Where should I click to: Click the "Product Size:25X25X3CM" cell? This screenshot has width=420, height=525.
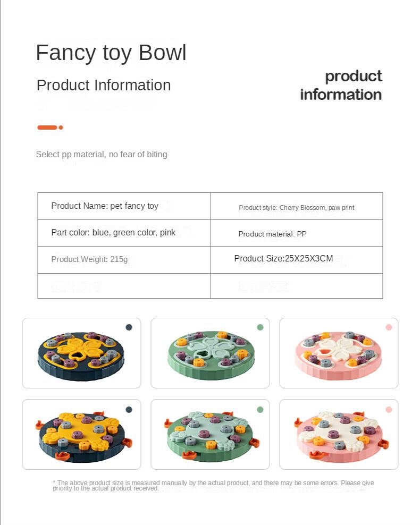tap(283, 258)
